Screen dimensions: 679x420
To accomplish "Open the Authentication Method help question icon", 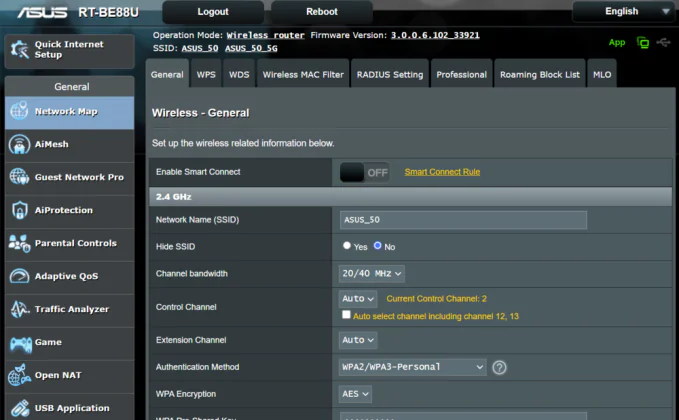I will (499, 368).
